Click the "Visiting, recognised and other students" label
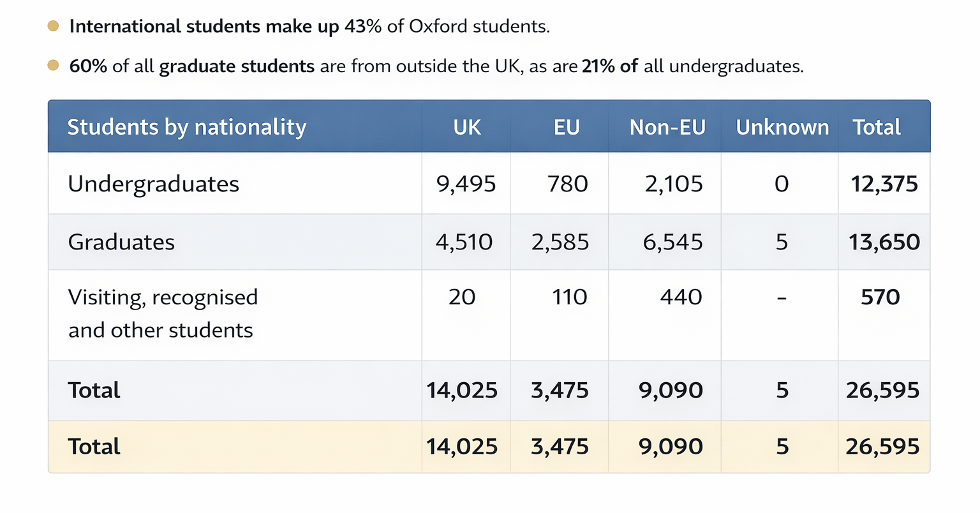980x513 pixels. click(163, 313)
